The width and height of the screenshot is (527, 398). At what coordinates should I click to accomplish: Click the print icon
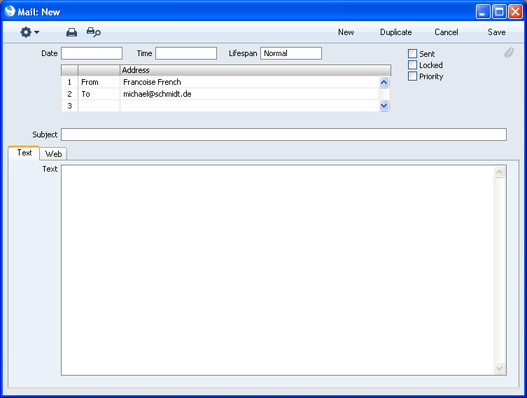tap(71, 32)
